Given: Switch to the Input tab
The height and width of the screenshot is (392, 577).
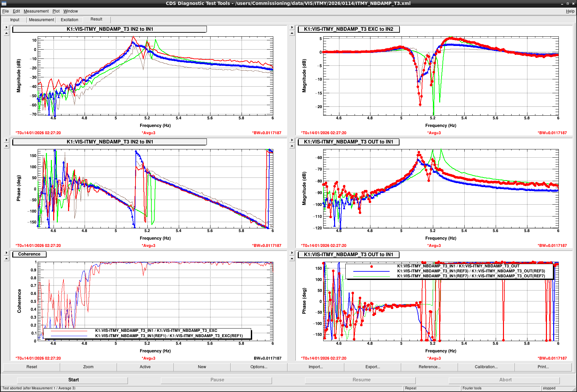Looking at the screenshot, I should tap(15, 20).
